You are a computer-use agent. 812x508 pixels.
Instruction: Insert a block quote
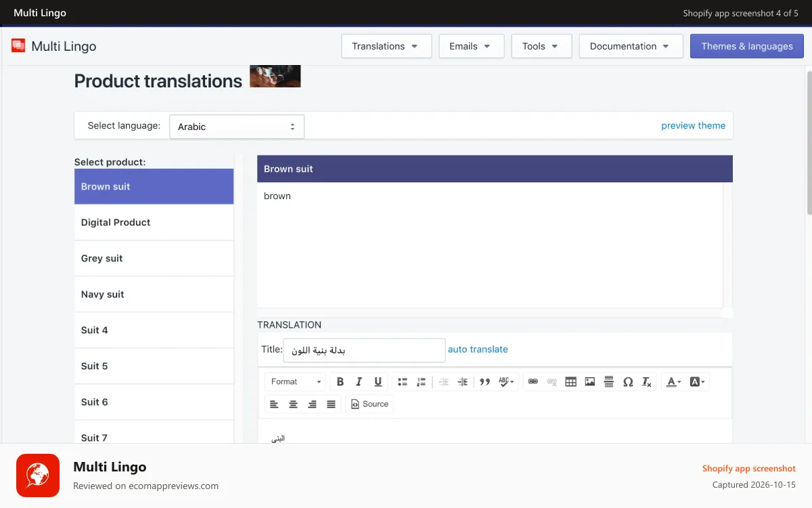click(484, 382)
